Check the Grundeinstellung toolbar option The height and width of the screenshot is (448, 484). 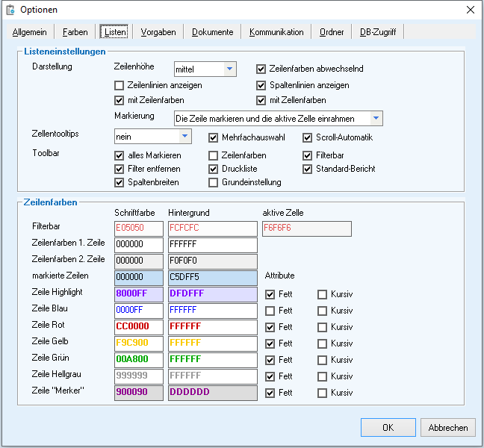(214, 182)
